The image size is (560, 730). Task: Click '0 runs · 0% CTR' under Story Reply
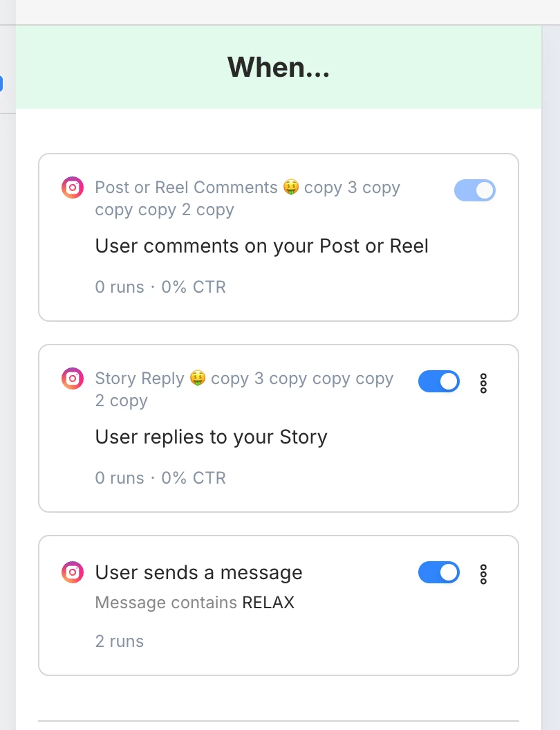[x=160, y=478]
